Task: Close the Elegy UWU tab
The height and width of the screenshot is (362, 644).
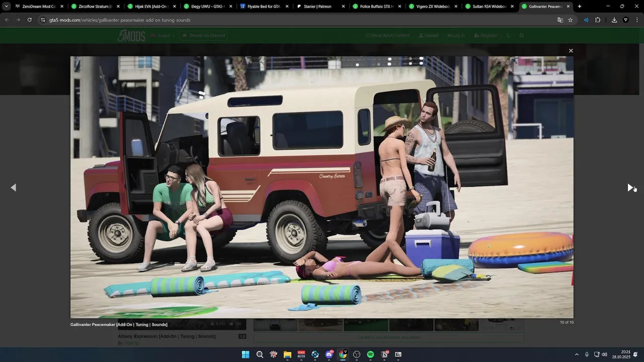Action: tap(230, 7)
